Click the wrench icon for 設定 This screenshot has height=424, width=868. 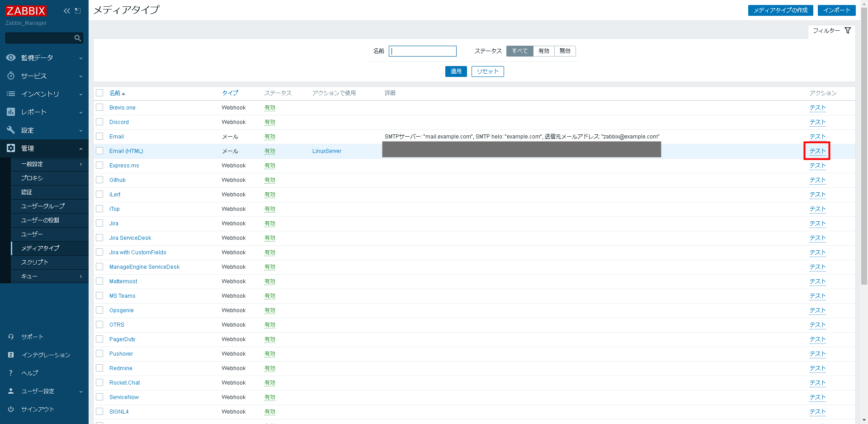pos(11,130)
